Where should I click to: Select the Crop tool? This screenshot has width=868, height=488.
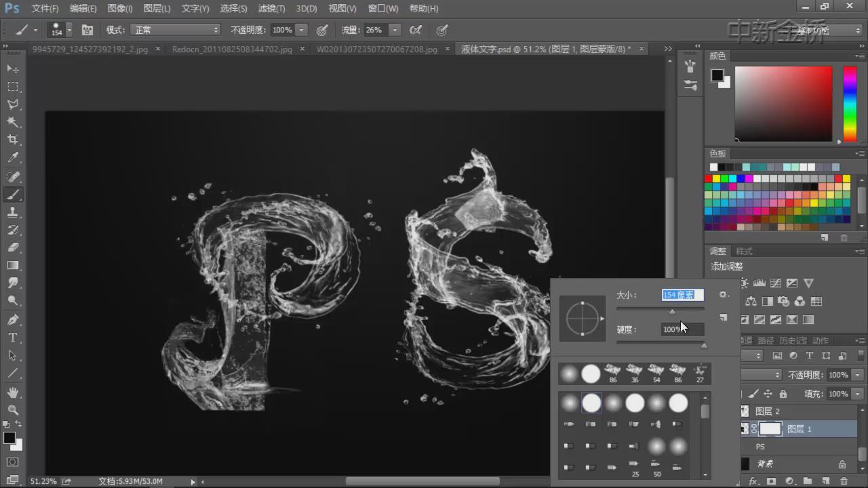13,140
